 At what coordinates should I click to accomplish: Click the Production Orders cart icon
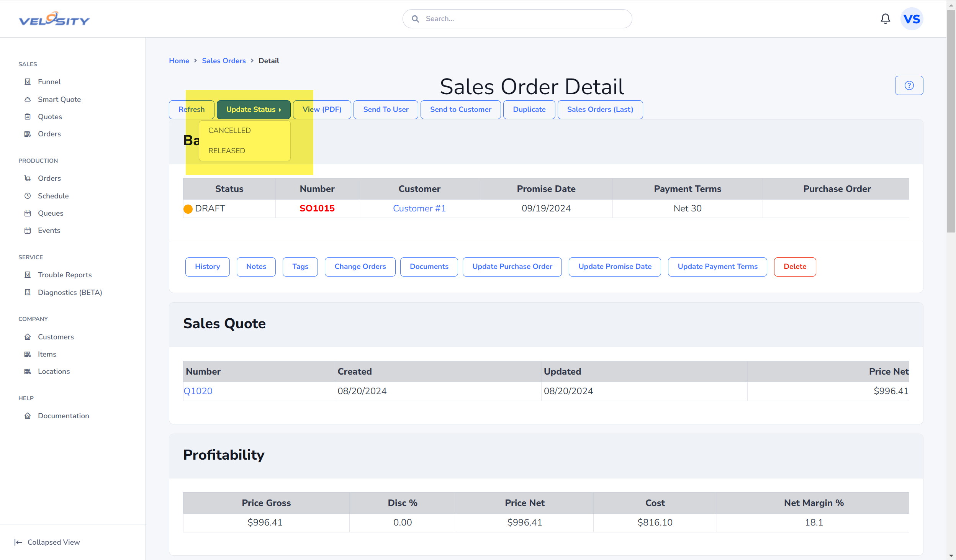click(28, 178)
